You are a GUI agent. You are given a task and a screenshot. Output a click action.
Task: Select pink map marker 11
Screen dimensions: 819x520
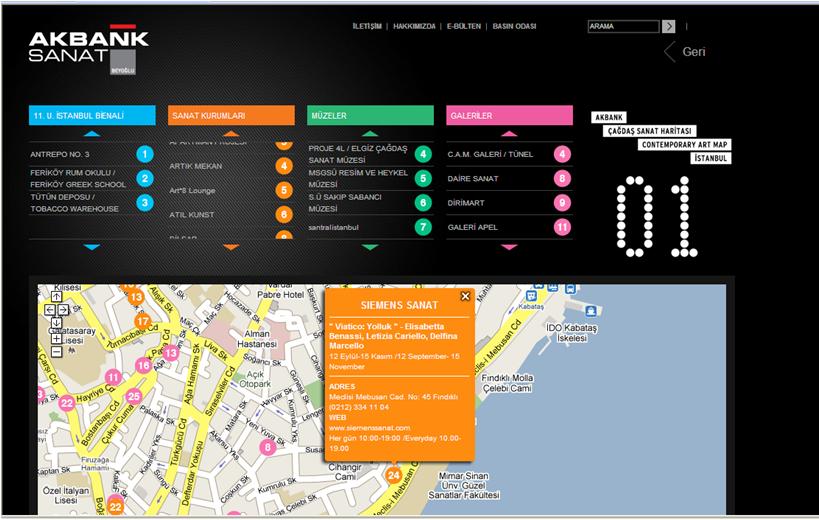(x=113, y=376)
